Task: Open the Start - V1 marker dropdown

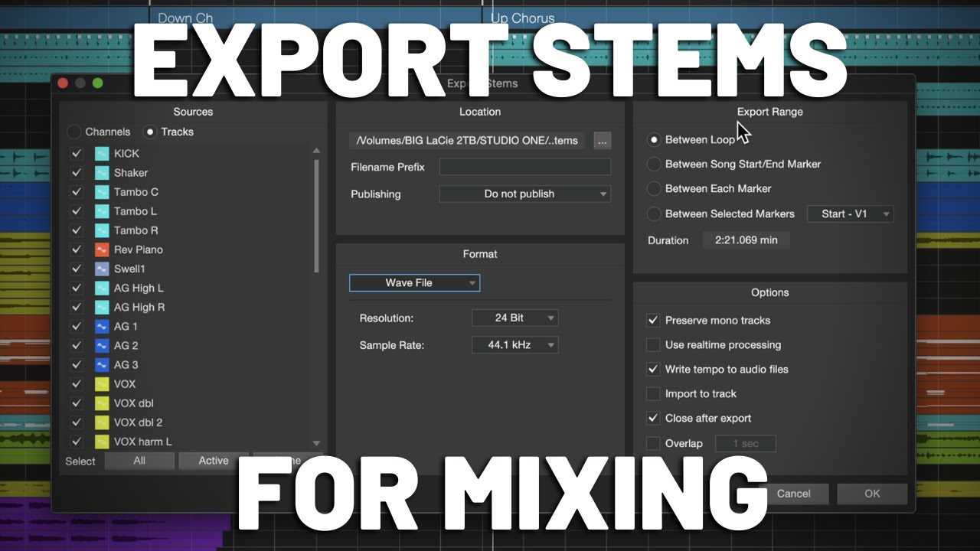Action: [850, 214]
